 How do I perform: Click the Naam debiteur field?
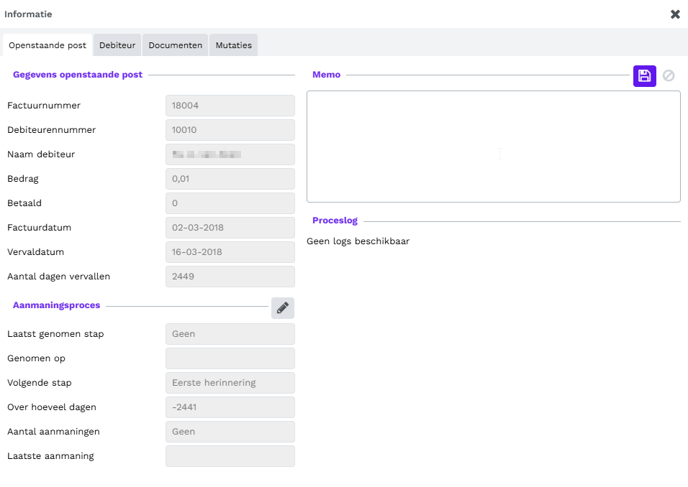(x=229, y=155)
